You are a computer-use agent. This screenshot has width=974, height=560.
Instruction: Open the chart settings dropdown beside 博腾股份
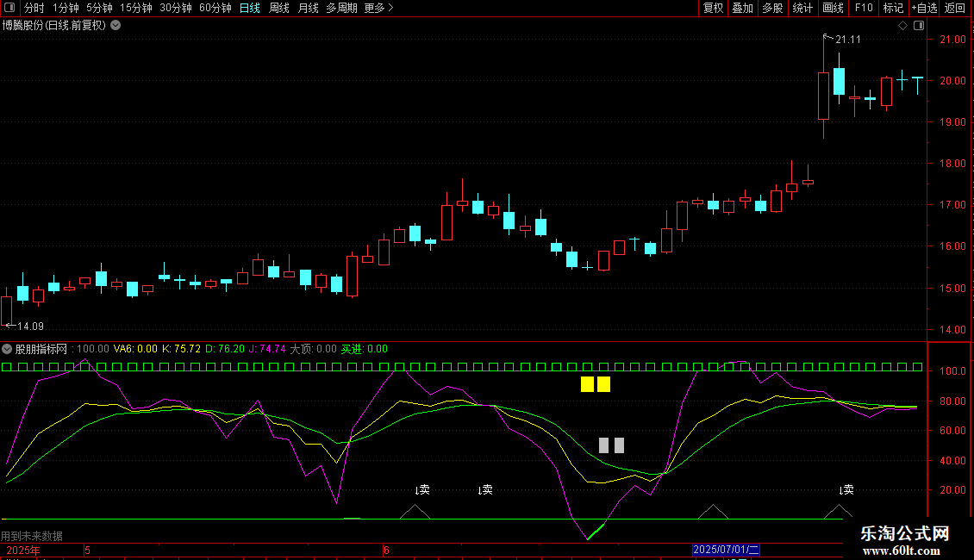tap(116, 26)
